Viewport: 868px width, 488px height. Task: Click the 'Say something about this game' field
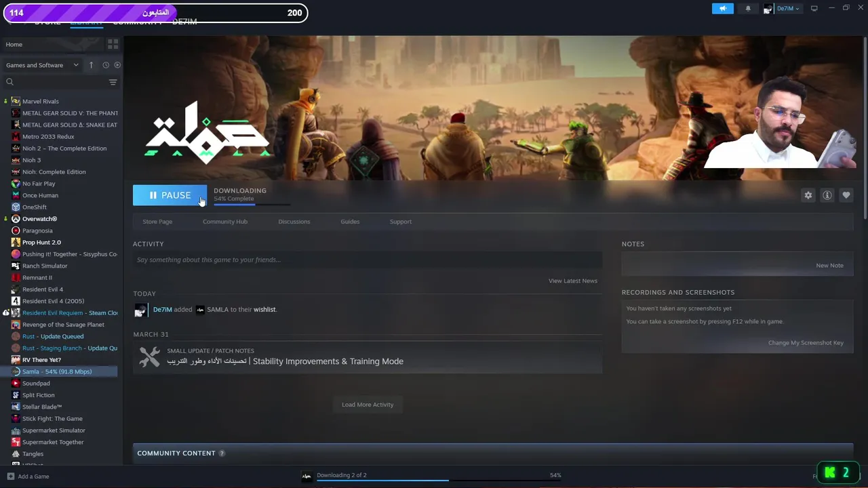[368, 260]
